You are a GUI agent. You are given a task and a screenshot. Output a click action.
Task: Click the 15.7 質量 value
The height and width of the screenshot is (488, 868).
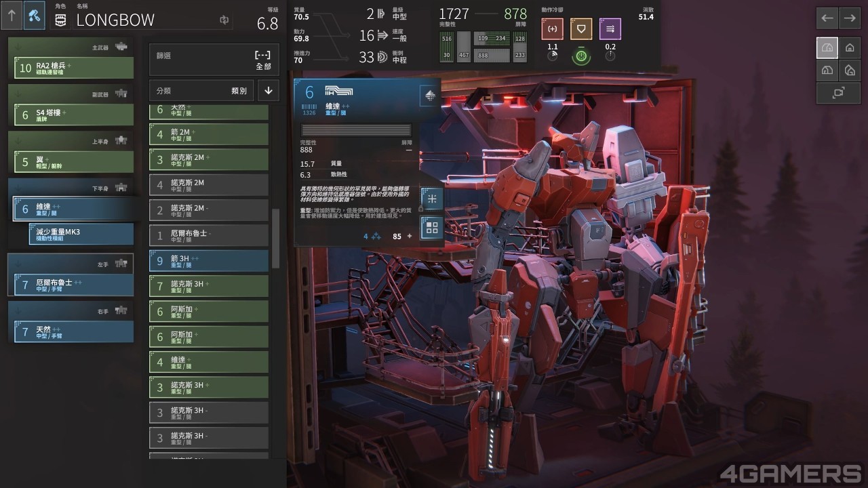click(307, 164)
